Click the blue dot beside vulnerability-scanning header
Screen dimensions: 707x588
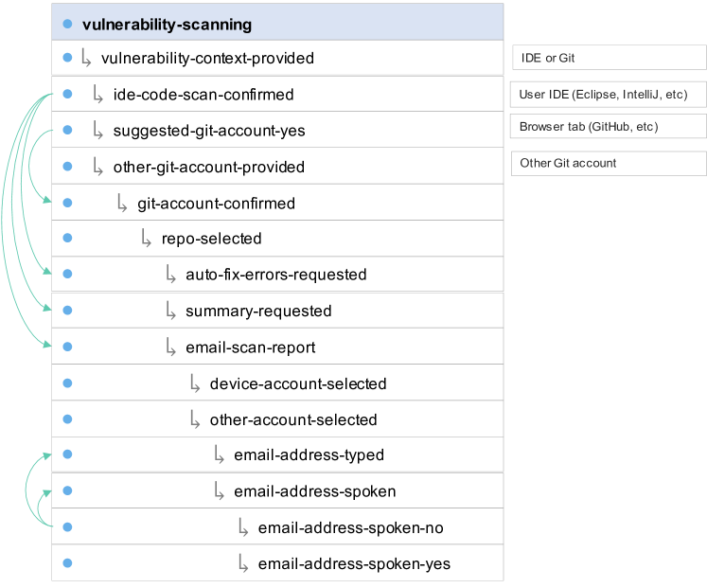coord(66,24)
